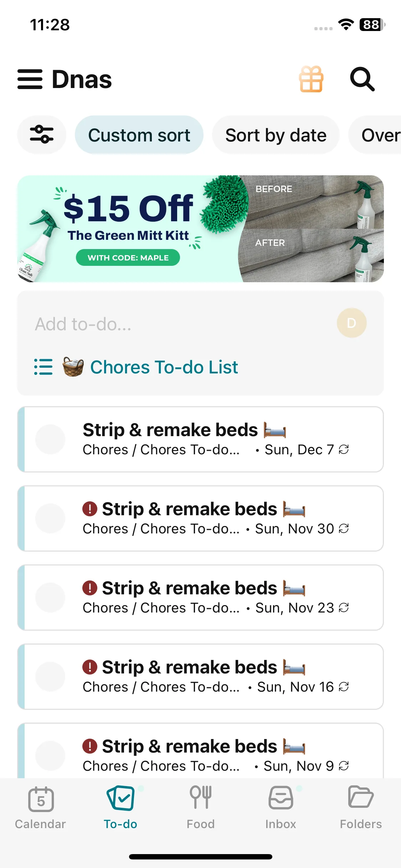Open the D assignee avatar picker
This screenshot has height=868, width=401.
(x=351, y=323)
